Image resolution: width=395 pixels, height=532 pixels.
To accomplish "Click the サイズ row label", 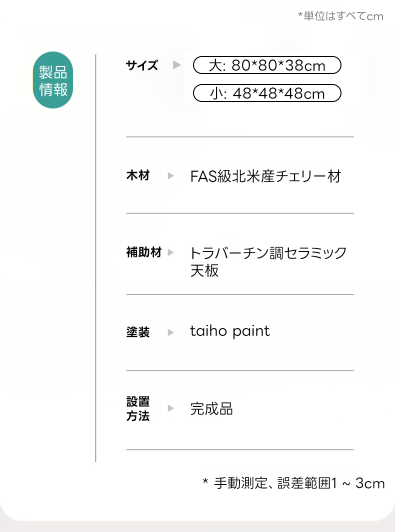I will point(142,65).
